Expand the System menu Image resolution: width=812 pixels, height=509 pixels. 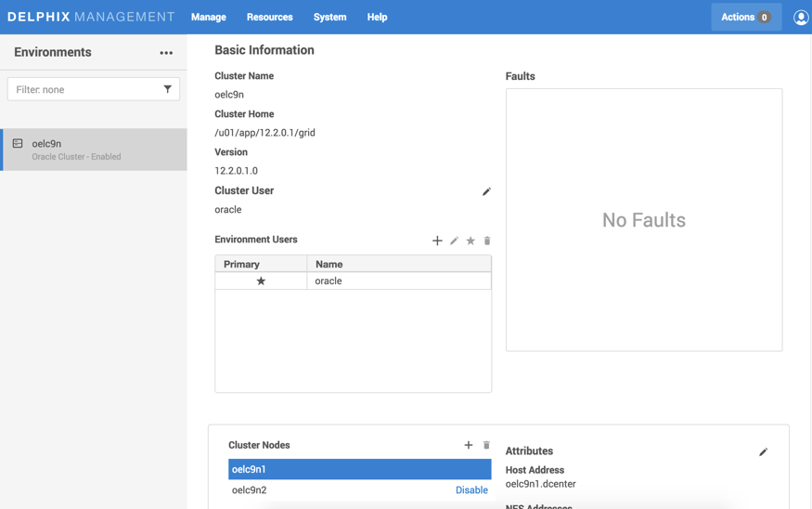tap(329, 17)
